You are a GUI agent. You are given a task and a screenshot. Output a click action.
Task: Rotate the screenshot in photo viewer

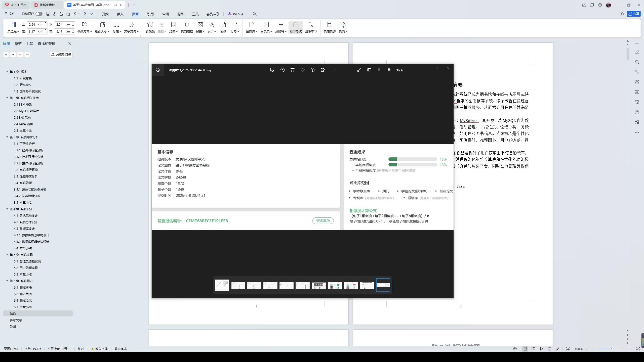282,70
